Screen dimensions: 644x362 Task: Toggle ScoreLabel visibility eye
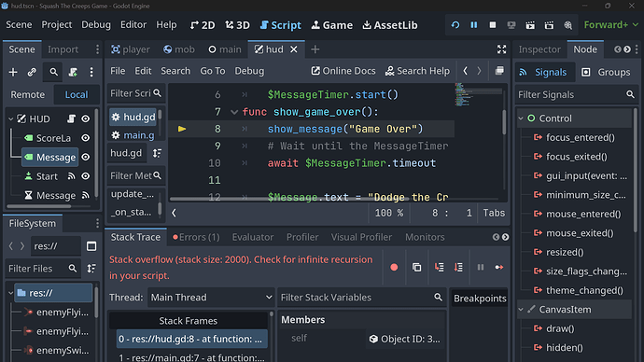(x=86, y=138)
